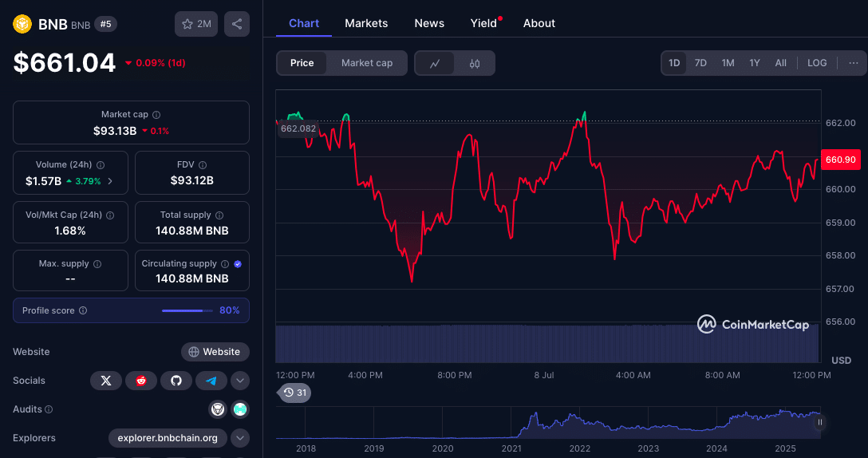Switch to the About tab
Viewport: 868px width, 458px height.
point(539,23)
